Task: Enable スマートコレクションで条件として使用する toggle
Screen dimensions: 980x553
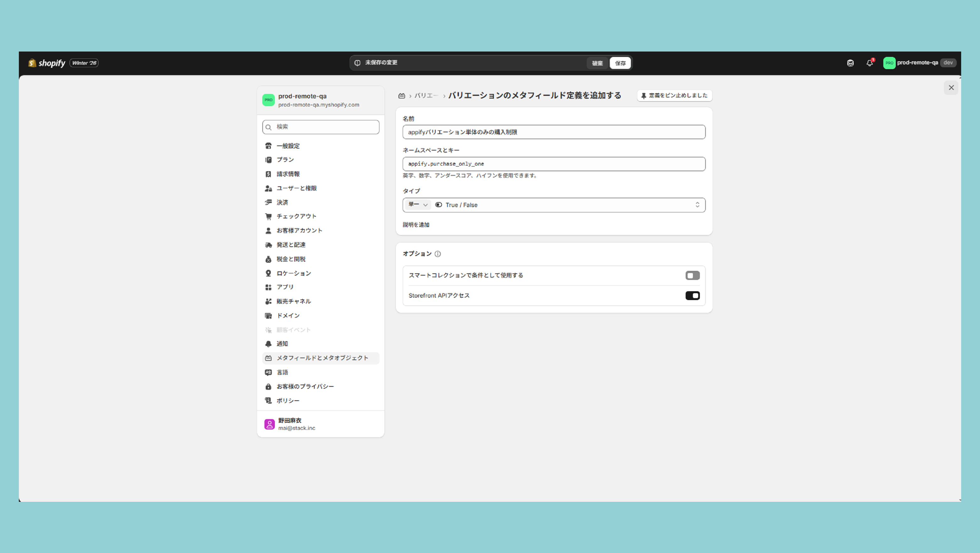Action: [692, 276]
